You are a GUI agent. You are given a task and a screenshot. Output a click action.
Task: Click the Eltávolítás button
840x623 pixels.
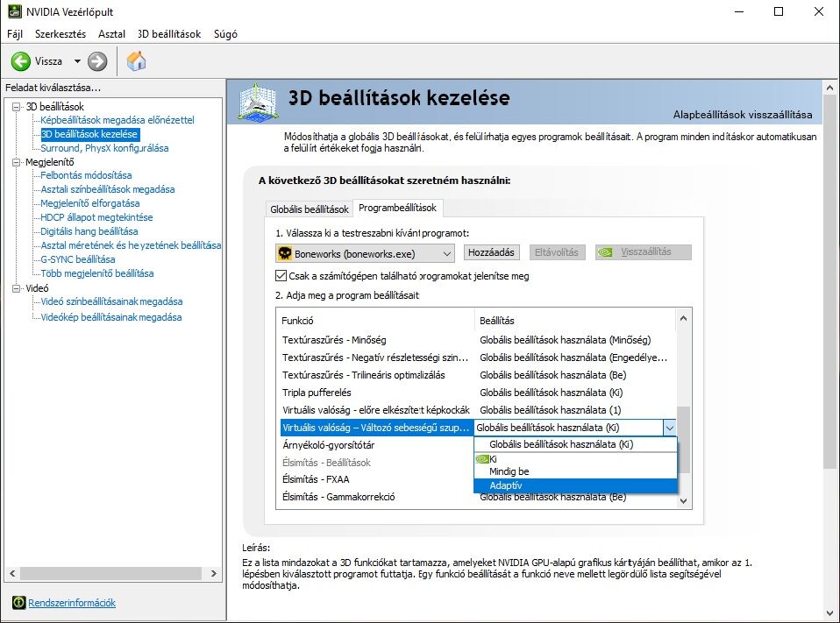[x=557, y=252]
